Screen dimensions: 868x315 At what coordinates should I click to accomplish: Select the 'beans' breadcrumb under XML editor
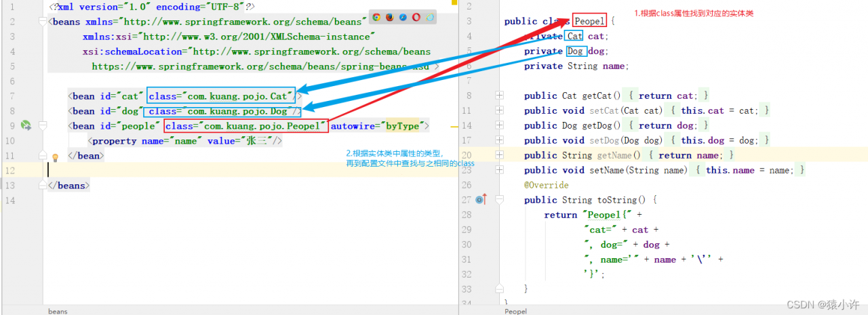click(57, 311)
